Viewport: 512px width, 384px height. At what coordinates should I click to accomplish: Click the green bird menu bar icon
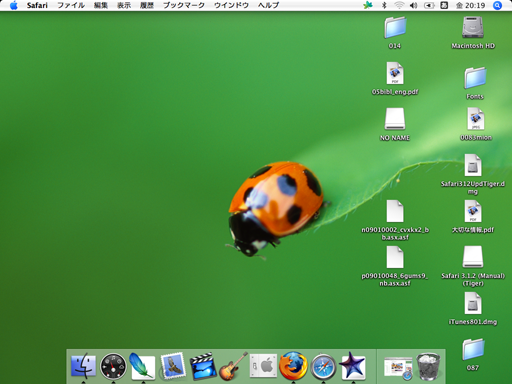(368, 5)
